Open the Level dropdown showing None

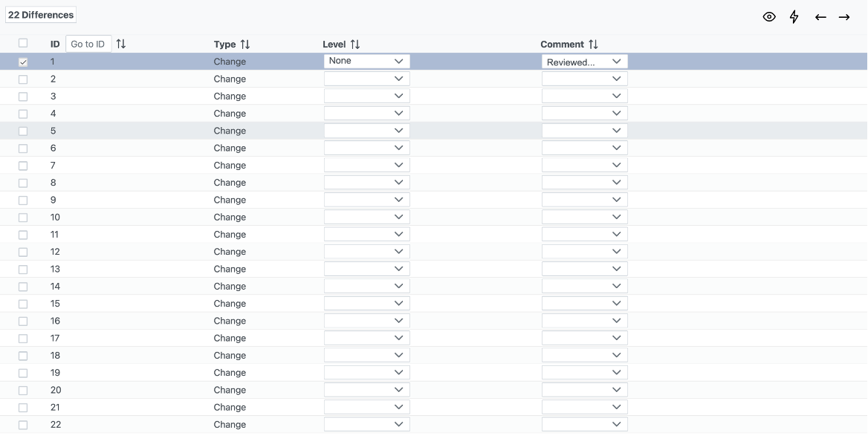(366, 62)
